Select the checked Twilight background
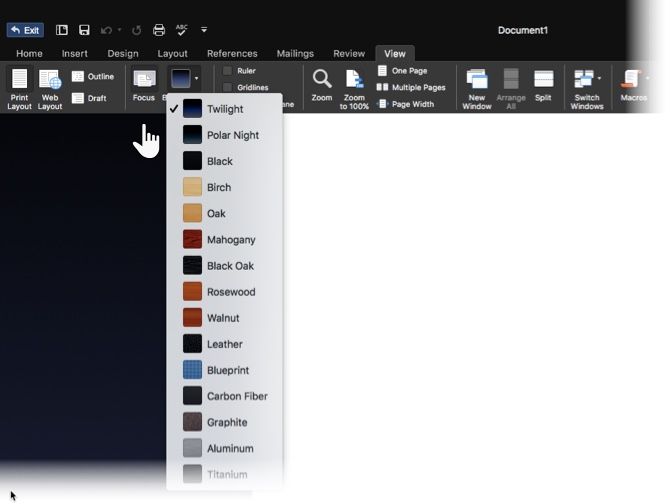 tap(225, 109)
